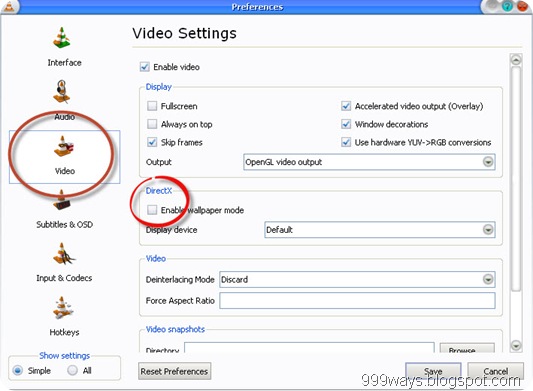Select the Simple show settings radio
Viewport: 533px width, 391px height.
[x=18, y=370]
